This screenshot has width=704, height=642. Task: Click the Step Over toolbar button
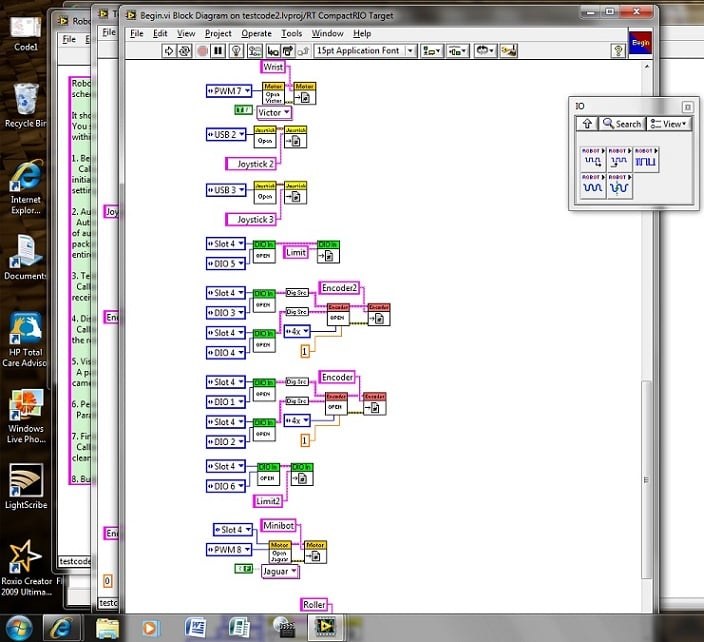[x=288, y=51]
